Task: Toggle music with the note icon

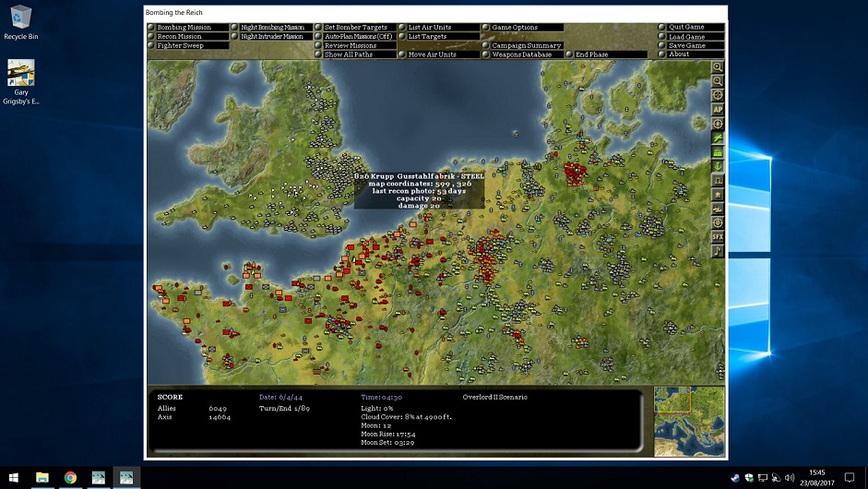Action: [718, 252]
